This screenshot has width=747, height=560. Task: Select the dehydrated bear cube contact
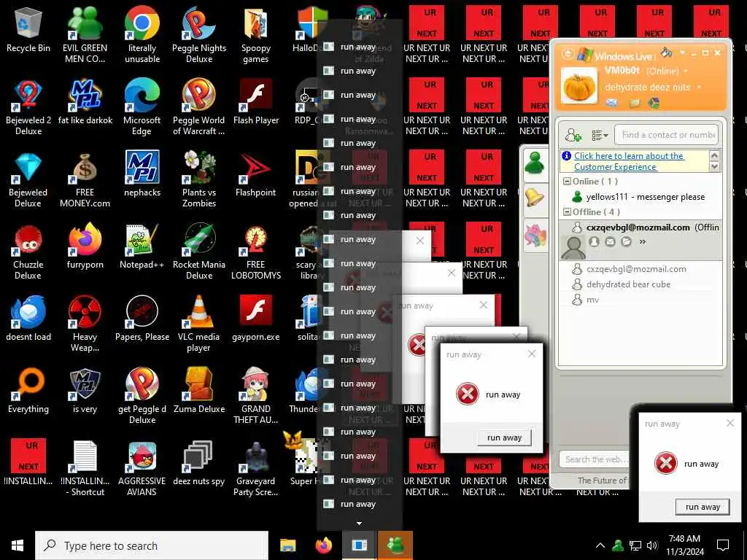coord(628,284)
